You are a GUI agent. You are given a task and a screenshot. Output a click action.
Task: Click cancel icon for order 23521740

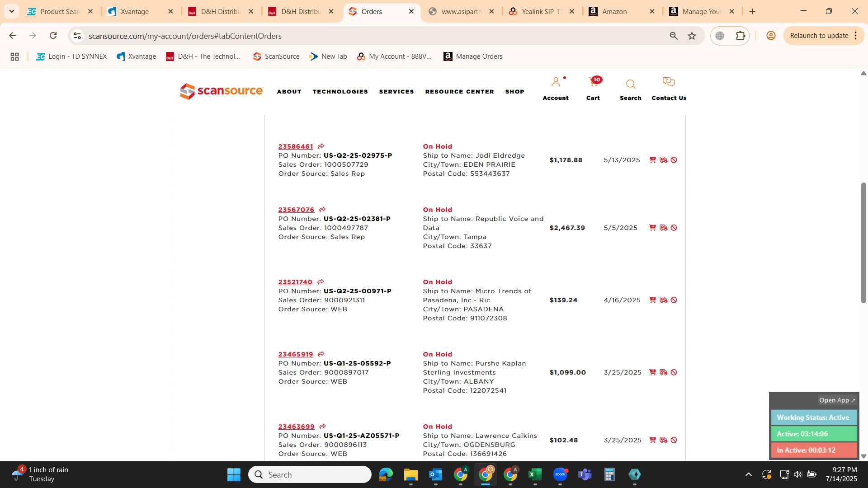(x=674, y=300)
